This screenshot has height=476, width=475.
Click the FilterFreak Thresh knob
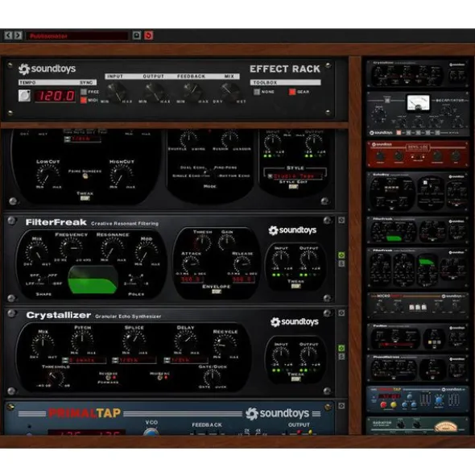pyautogui.click(x=202, y=243)
